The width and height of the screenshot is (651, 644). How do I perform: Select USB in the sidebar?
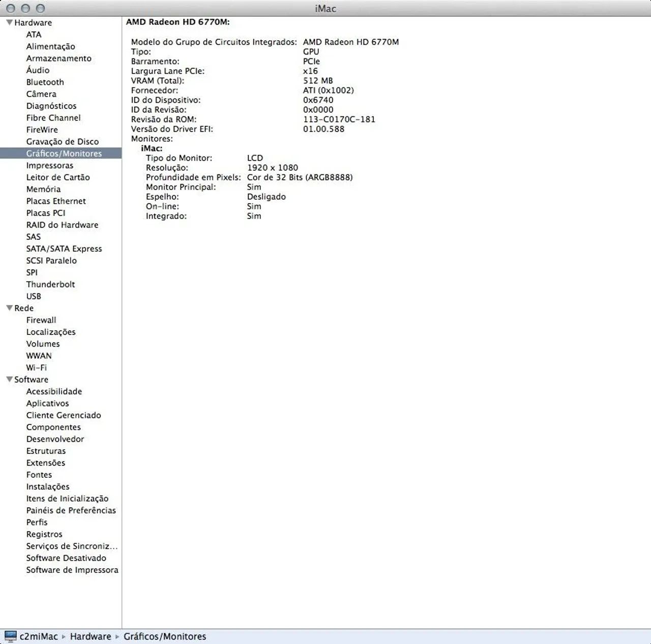(x=34, y=296)
